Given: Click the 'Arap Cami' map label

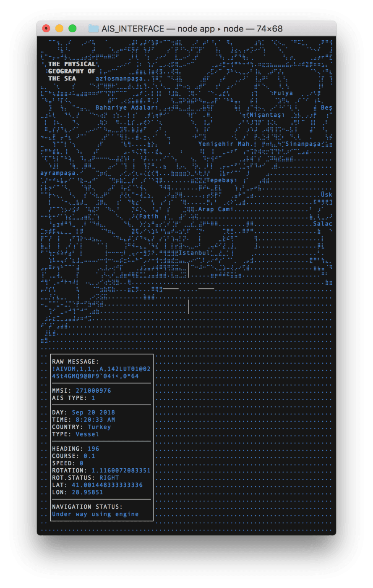Looking at the screenshot, I should 216,209.
